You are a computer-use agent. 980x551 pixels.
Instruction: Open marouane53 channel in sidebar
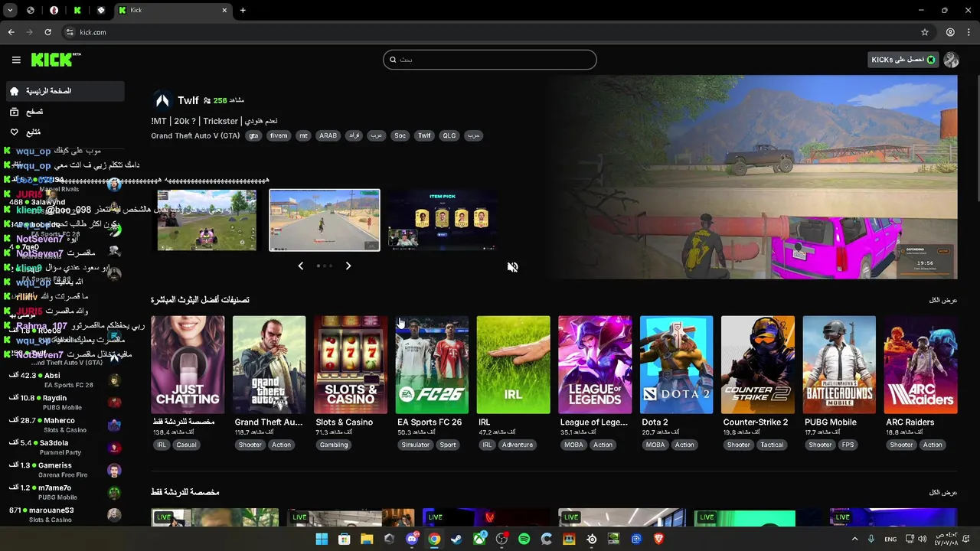click(x=64, y=514)
